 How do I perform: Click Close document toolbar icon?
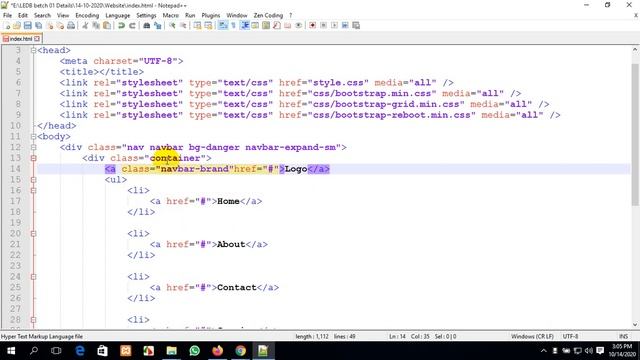(49, 26)
